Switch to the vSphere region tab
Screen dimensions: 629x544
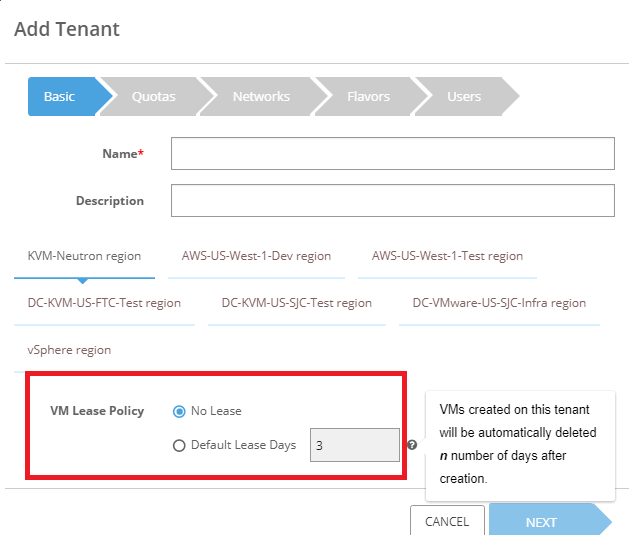point(70,351)
